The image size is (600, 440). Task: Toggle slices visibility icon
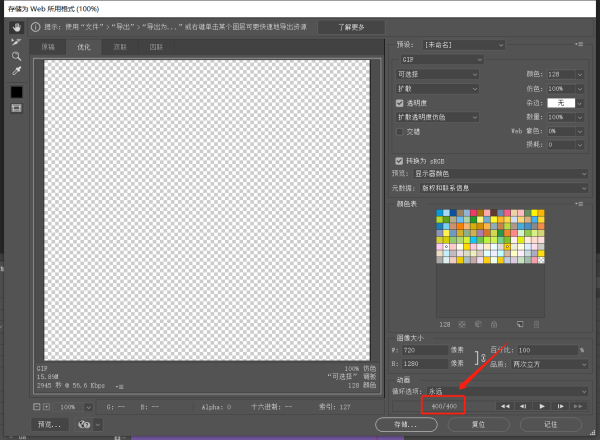16,107
